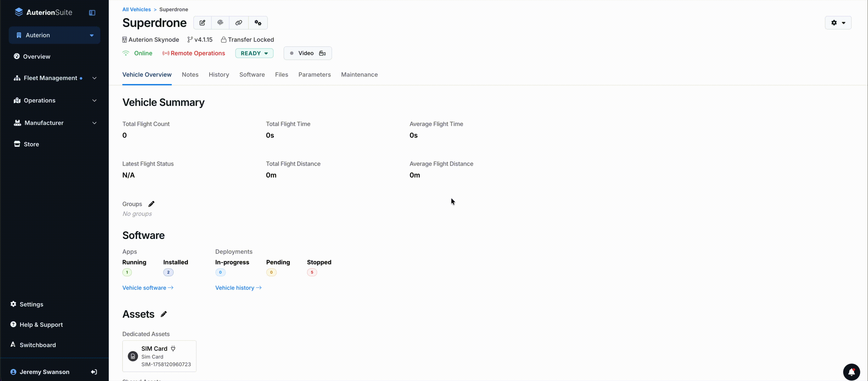Follow the Vehicle software link
This screenshot has height=381, width=868.
[x=148, y=288]
